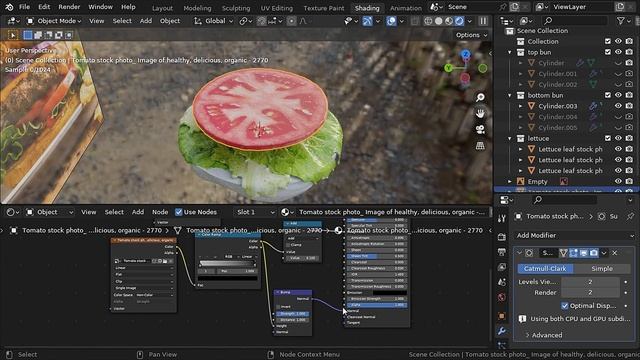Screen dimensions: 640x360
Task: Open the outliner filter funnel icon
Action: (621, 20)
